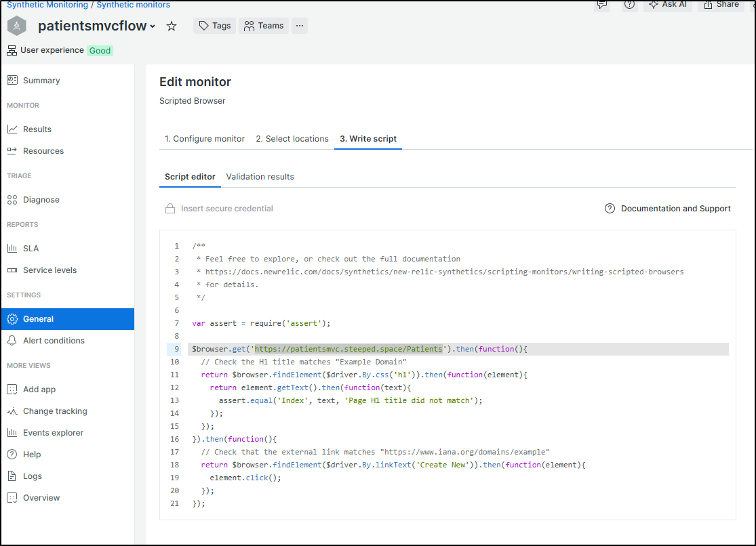Click the Diagnose grid icon
Screen dimensions: 756x546
click(x=12, y=200)
